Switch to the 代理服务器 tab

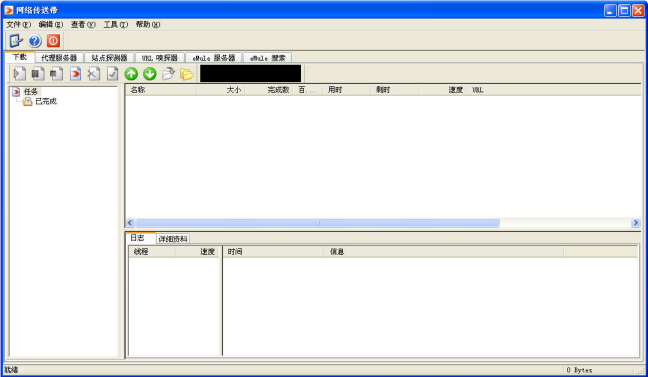tap(59, 58)
